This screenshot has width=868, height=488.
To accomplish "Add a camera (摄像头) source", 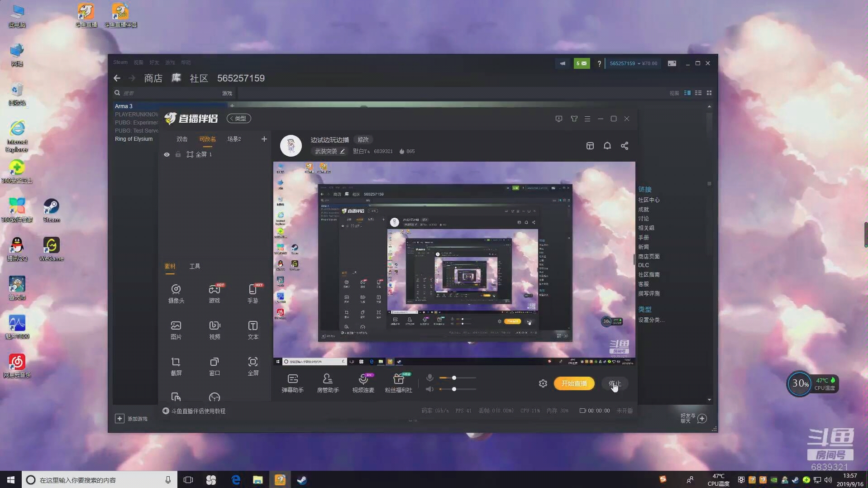I will 176,293.
